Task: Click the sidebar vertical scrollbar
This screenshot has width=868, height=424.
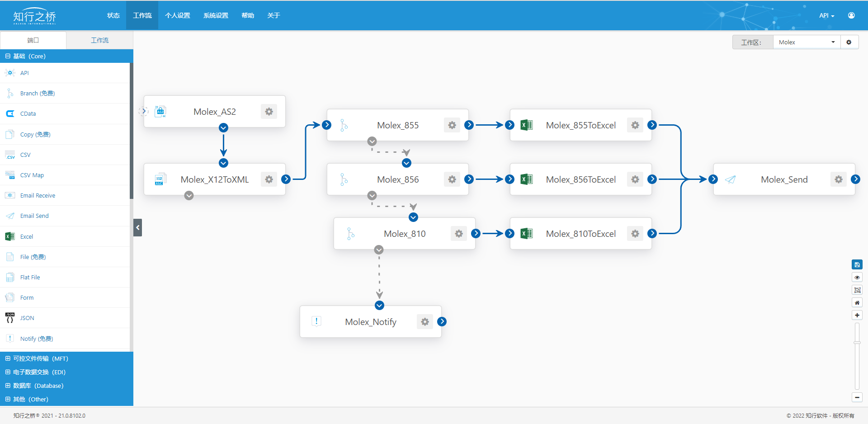Action: coord(132,131)
